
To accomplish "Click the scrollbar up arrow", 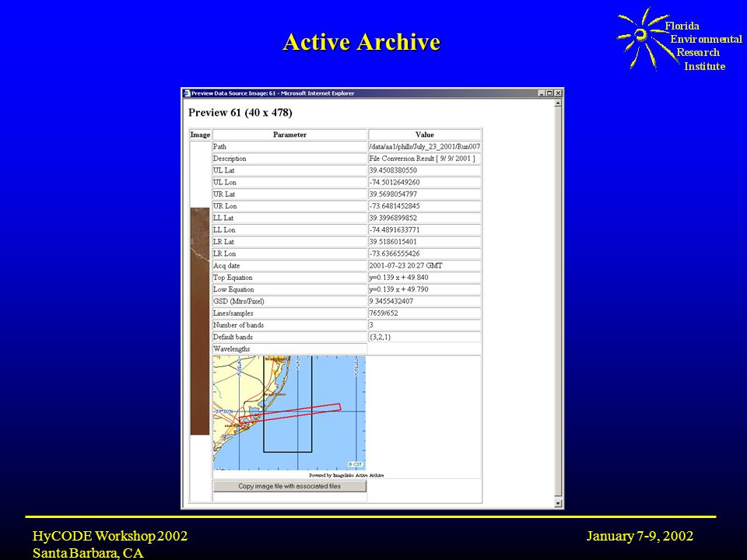I will [558, 103].
